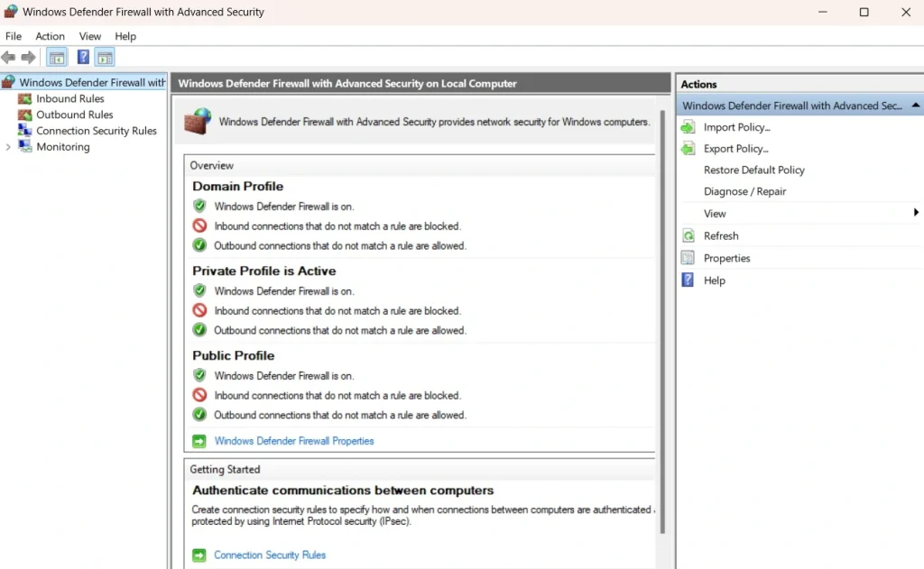Click Authenticate communications between computers heading

tap(343, 490)
